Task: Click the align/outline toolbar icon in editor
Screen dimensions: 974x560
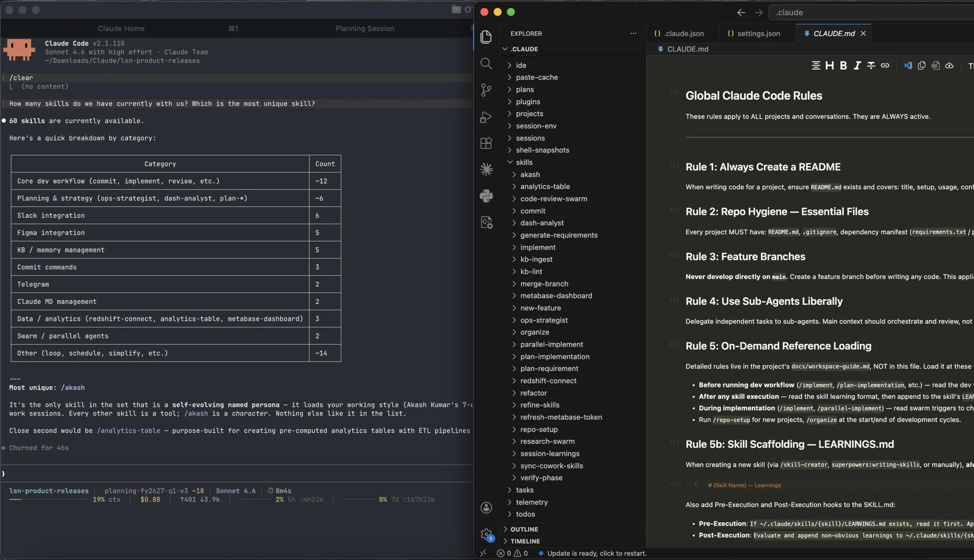Action: [815, 66]
